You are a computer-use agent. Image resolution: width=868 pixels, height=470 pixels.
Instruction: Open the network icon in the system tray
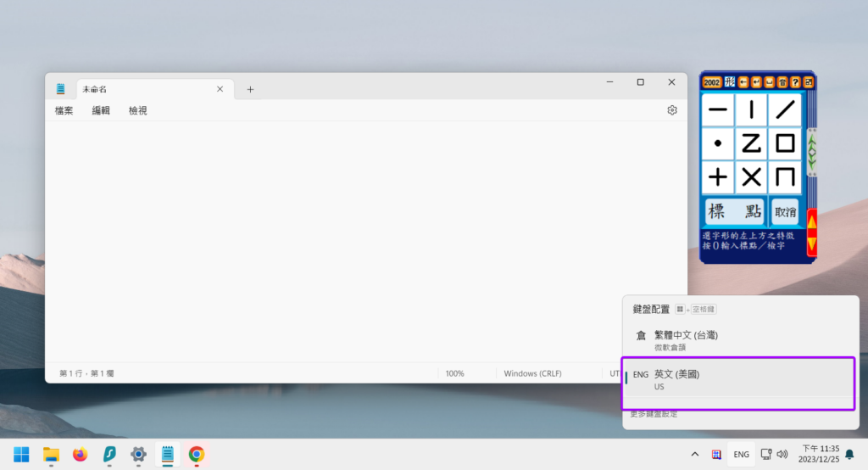(x=766, y=455)
